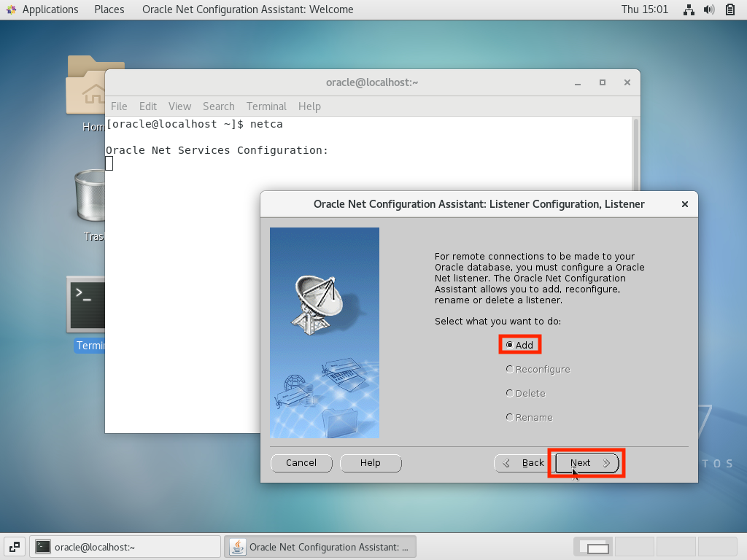This screenshot has width=747, height=560.
Task: Open the Places menu in top panel
Action: [109, 9]
